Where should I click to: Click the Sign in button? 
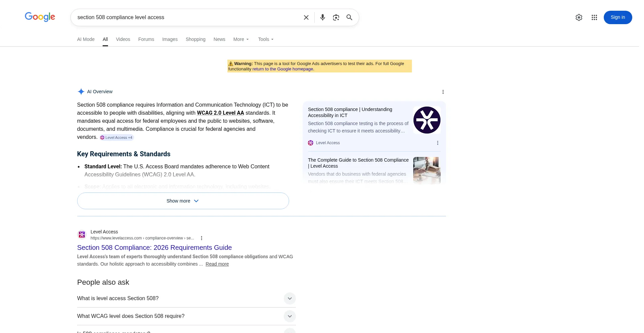(618, 17)
